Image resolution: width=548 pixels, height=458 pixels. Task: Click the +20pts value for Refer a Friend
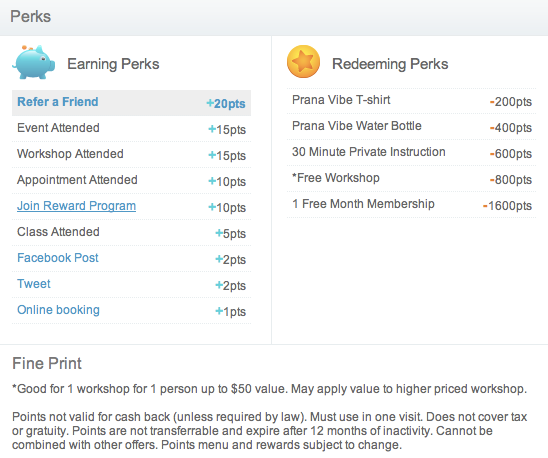coord(226,103)
